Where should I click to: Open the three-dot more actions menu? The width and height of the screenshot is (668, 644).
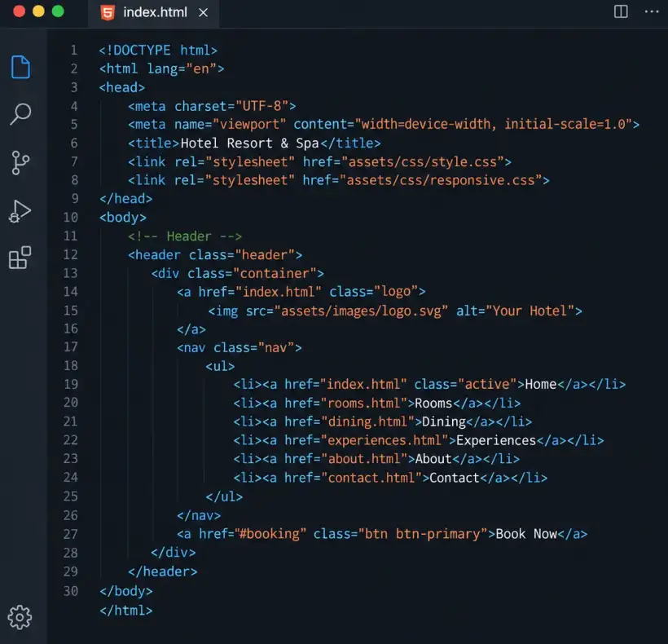(652, 11)
